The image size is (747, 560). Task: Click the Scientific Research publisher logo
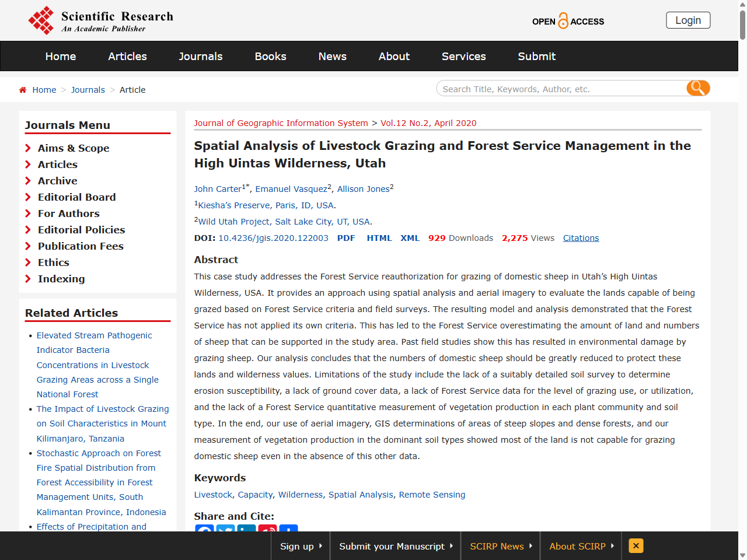[99, 20]
